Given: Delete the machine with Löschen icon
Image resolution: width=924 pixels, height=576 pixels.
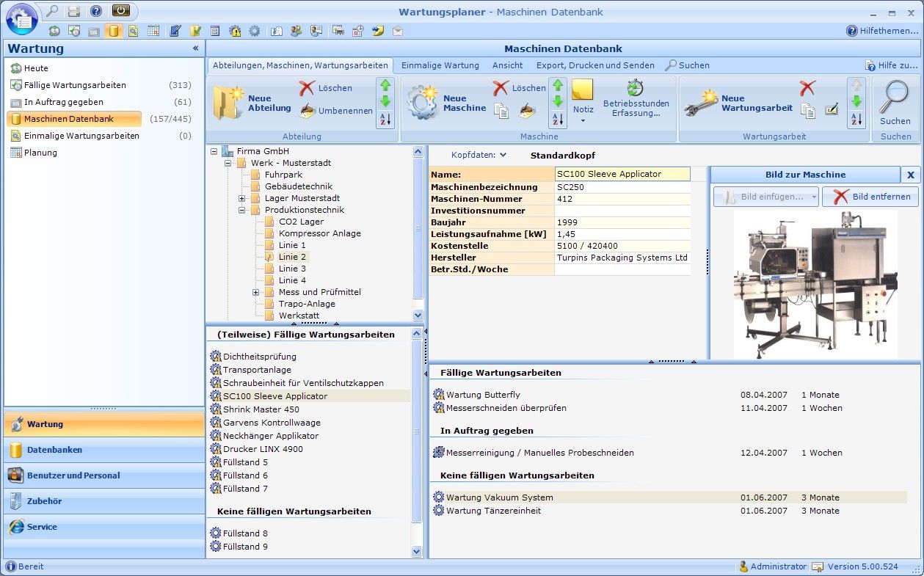Looking at the screenshot, I should tap(520, 88).
